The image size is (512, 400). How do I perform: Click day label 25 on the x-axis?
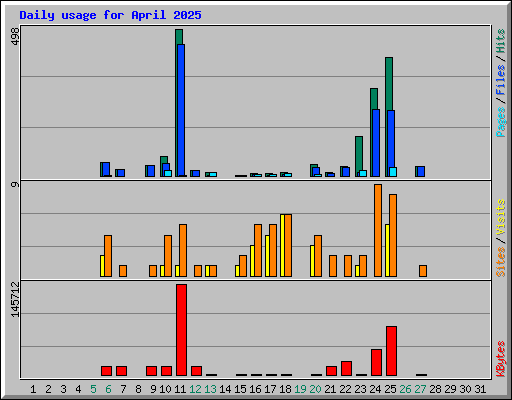coord(390,389)
